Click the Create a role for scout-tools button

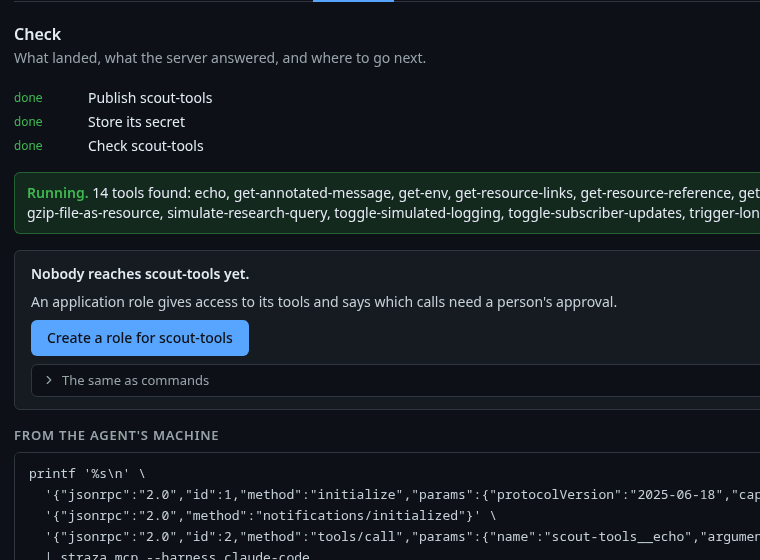(x=140, y=338)
